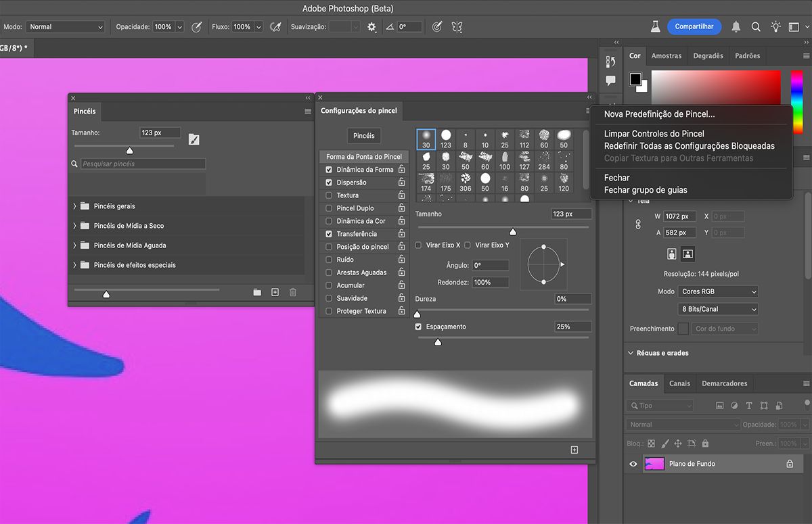Expand the Pincéis gerais folder
The height and width of the screenshot is (524, 812).
click(x=74, y=206)
